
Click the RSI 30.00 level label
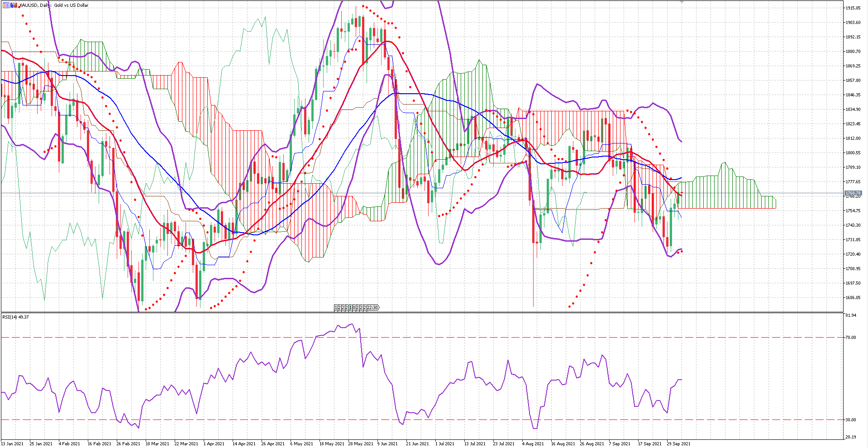(x=851, y=420)
